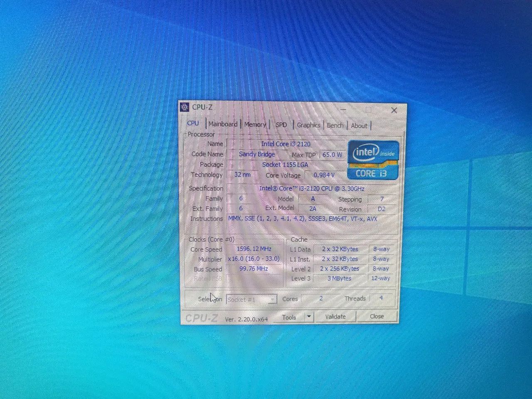Click the Max TDP value 65.0 W
This screenshot has width=532, height=399.
pos(332,155)
